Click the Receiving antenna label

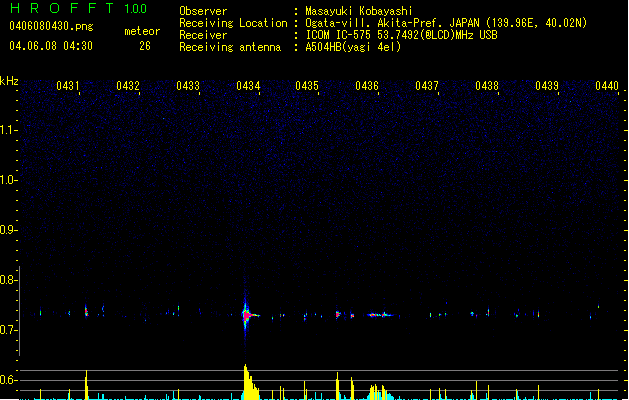pos(230,47)
